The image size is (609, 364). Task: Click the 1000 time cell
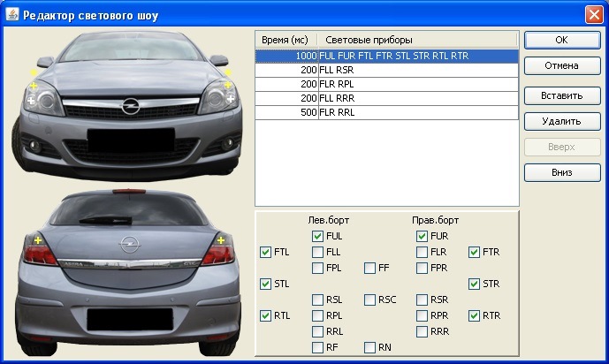coord(286,56)
